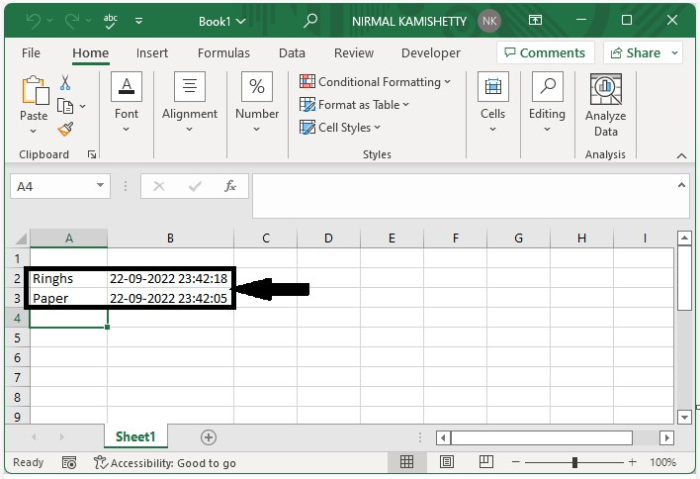The height and width of the screenshot is (479, 700).
Task: Click the Enter checkmark in formula bar
Action: click(x=195, y=186)
